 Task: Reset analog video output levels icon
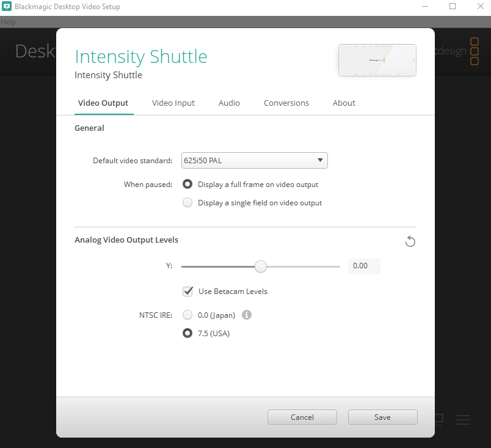point(410,241)
